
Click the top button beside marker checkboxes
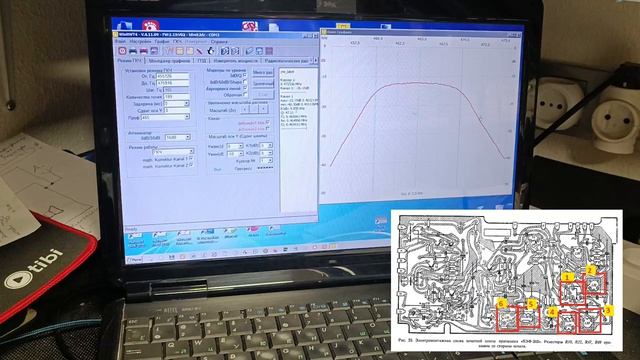pyautogui.click(x=262, y=72)
